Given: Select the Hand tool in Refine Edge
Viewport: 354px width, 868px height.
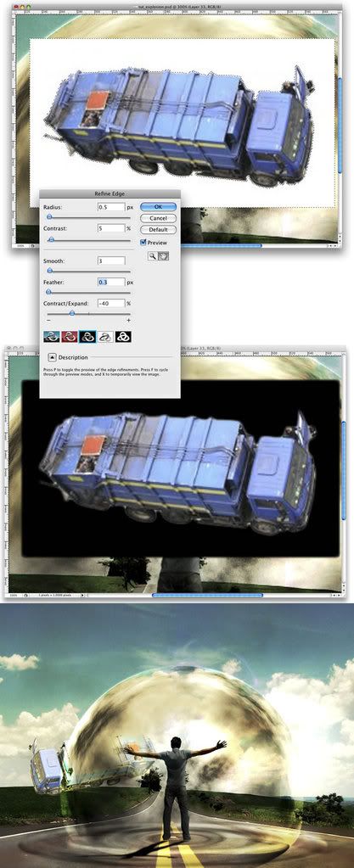Looking at the screenshot, I should (164, 255).
